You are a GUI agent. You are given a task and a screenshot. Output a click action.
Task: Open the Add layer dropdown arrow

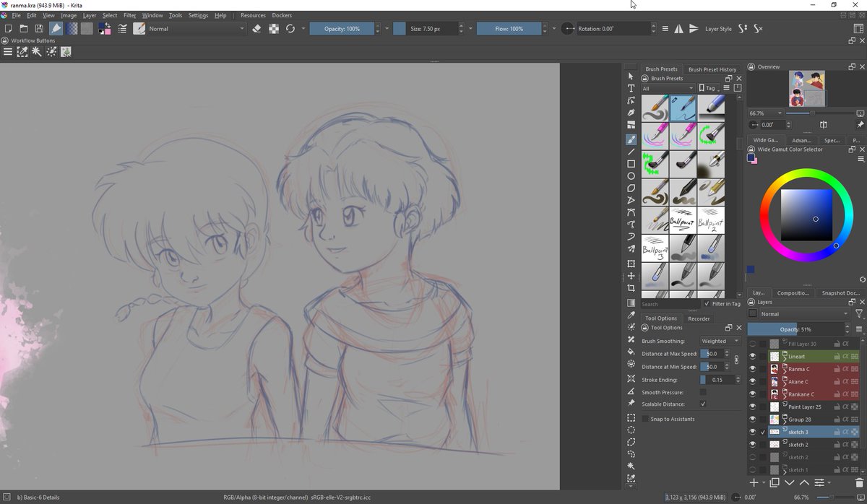pyautogui.click(x=763, y=482)
